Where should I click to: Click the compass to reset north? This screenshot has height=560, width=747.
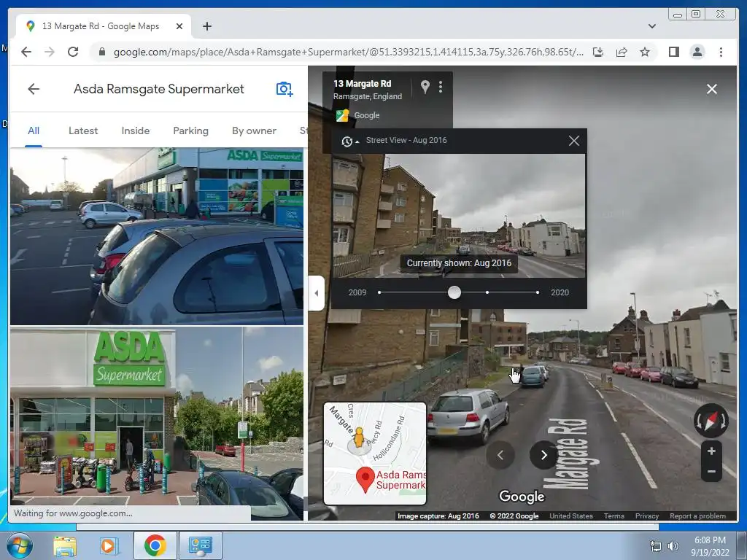pos(711,421)
